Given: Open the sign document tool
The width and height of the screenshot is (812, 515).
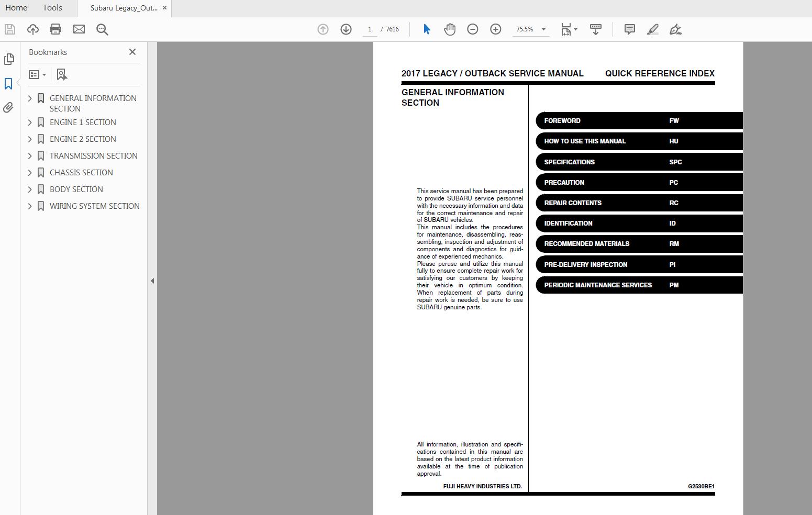Looking at the screenshot, I should (x=675, y=29).
